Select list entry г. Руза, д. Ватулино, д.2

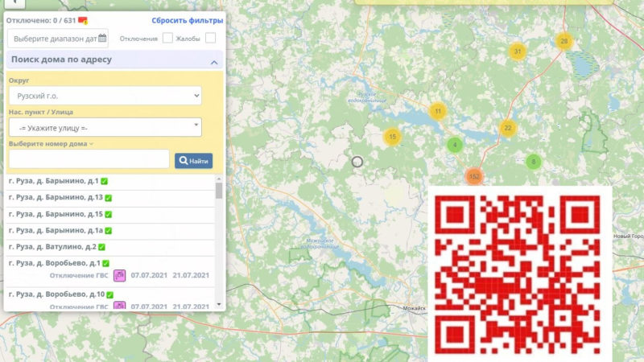pos(53,247)
